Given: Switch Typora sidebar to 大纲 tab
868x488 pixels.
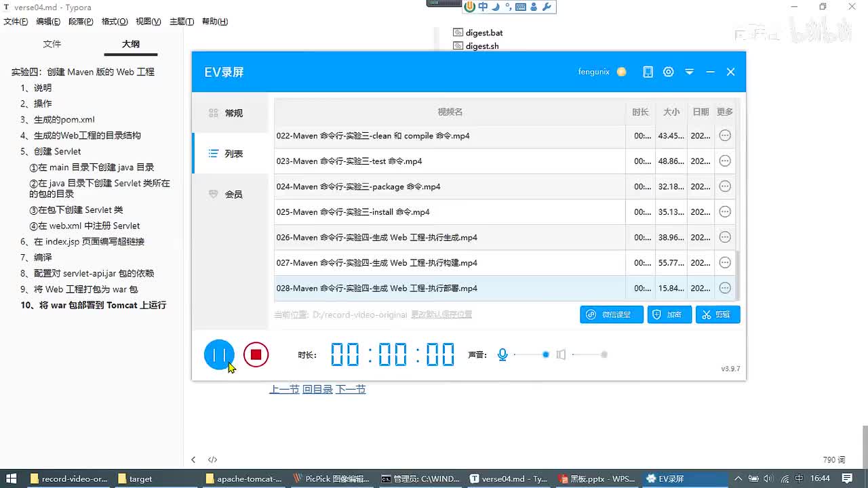Looking at the screenshot, I should coord(131,44).
